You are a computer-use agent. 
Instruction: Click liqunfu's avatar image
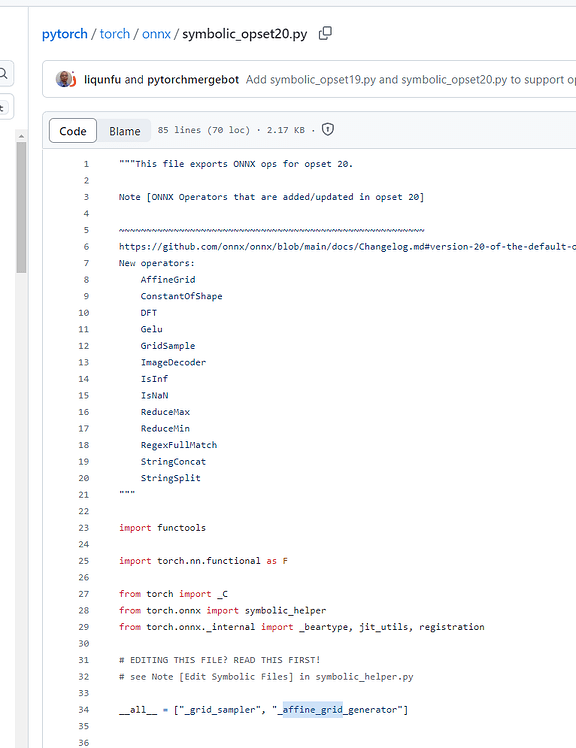point(64,79)
